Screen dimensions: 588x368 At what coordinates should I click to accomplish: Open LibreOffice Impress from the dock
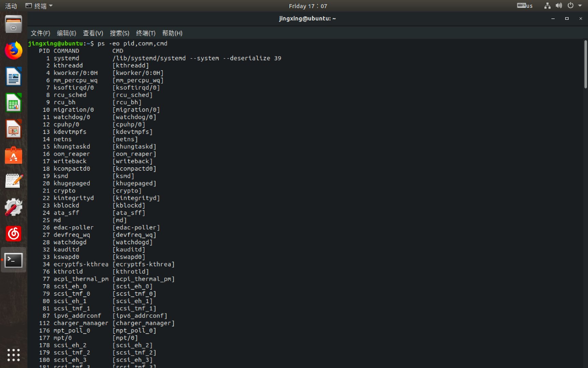[14, 129]
